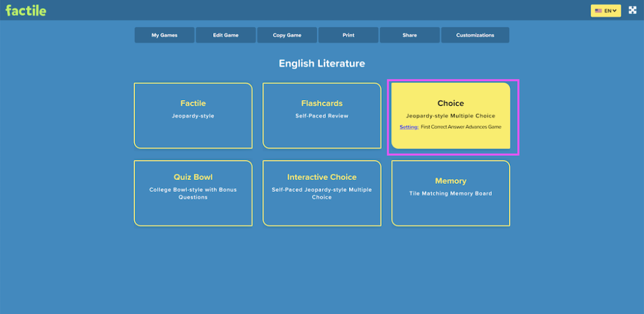Image resolution: width=644 pixels, height=314 pixels.
Task: Click the Edit Game button
Action: [225, 35]
